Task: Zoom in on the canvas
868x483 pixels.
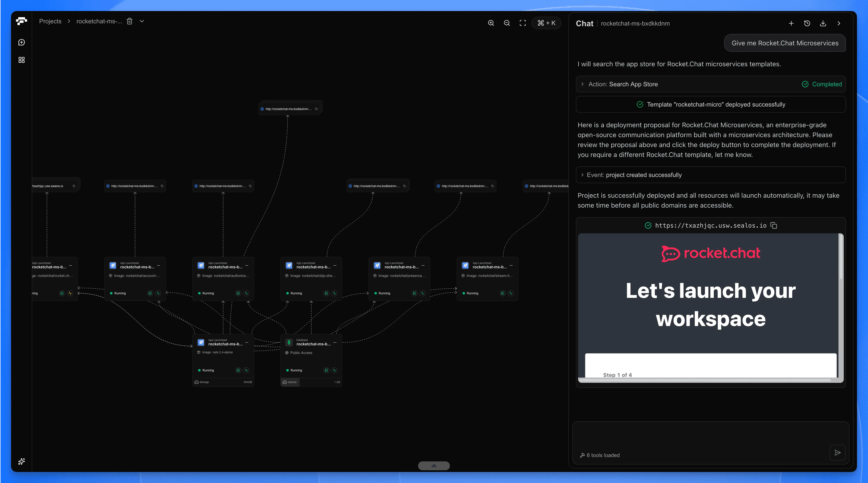Action: click(x=491, y=23)
